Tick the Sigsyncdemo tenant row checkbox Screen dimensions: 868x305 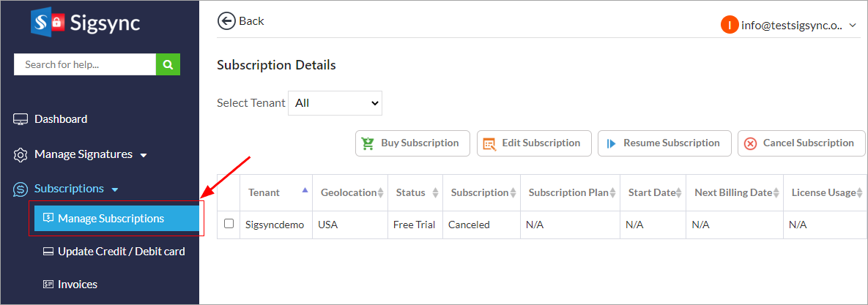229,224
